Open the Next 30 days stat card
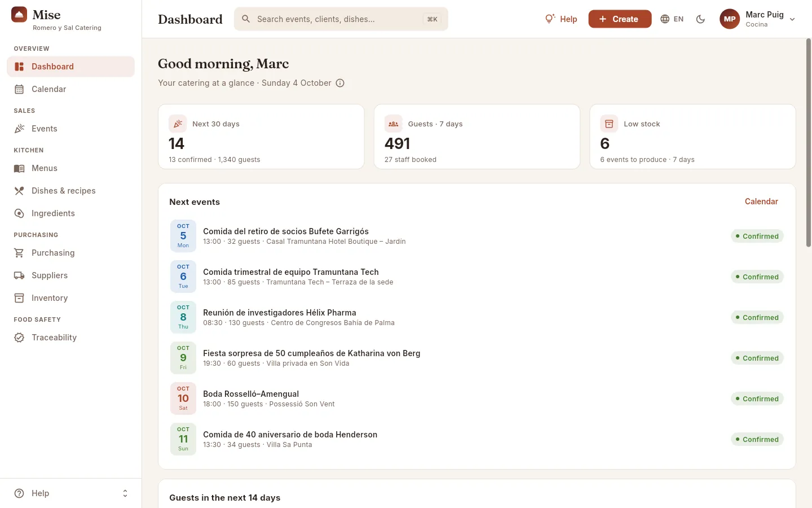 click(x=261, y=137)
